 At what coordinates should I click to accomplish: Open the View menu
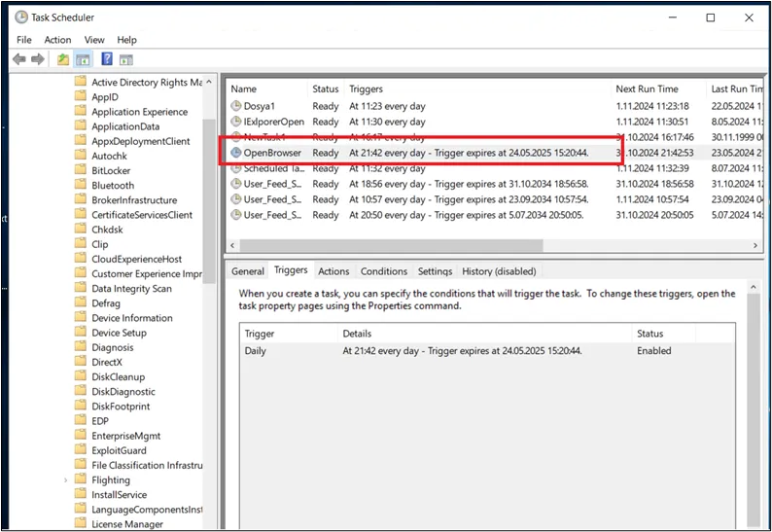[x=94, y=40]
